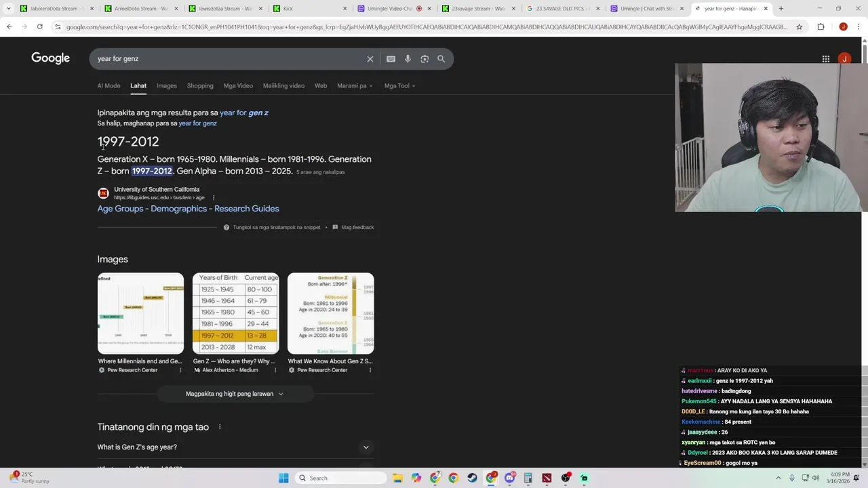
Task: Open the on-screen keyboard input tool
Action: tap(391, 59)
